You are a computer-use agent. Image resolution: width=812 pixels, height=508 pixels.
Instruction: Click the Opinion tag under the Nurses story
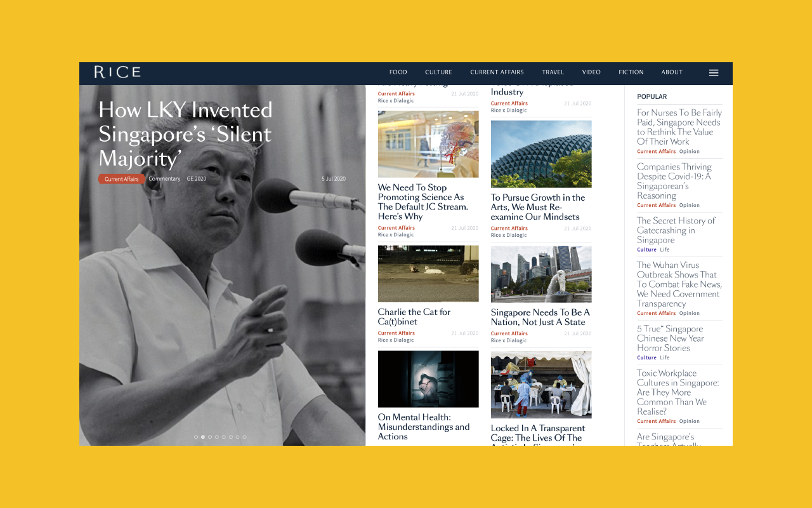point(690,151)
